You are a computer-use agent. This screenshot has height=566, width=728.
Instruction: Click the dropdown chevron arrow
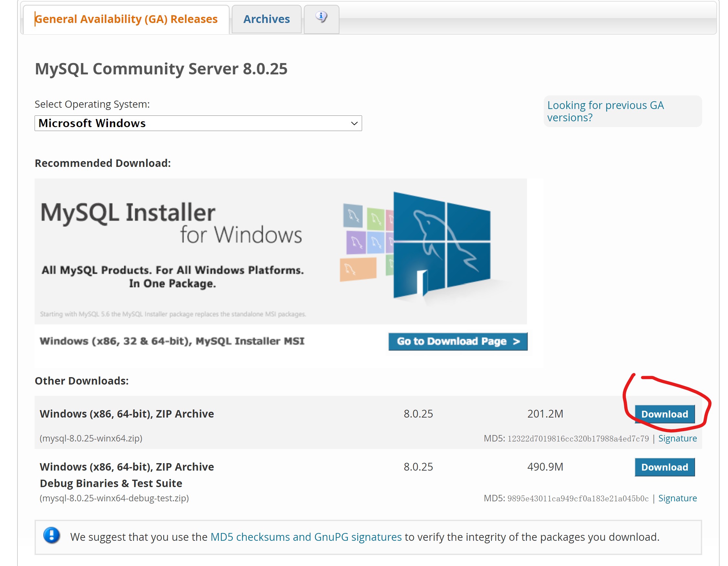tap(354, 124)
